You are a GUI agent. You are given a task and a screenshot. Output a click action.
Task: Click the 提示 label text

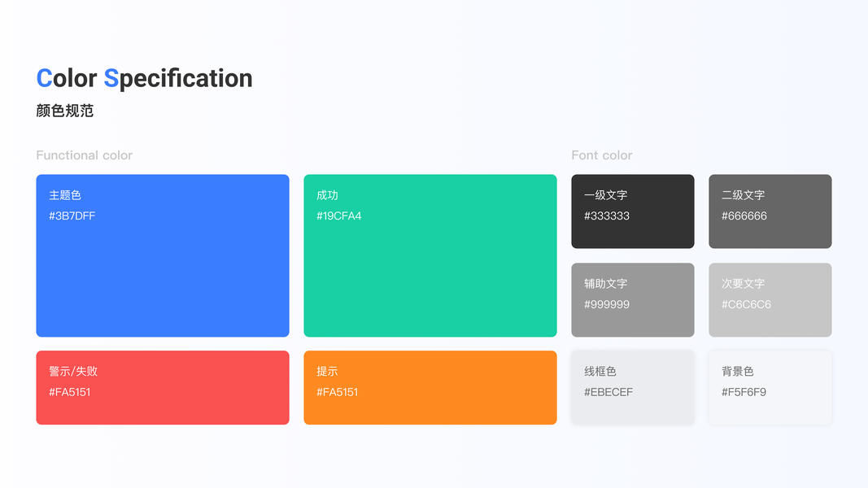tap(327, 371)
